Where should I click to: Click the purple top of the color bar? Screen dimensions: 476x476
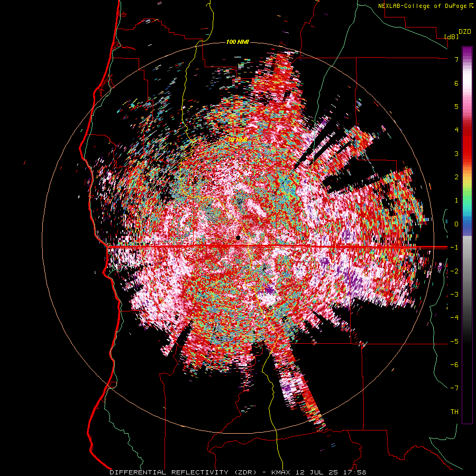click(467, 52)
